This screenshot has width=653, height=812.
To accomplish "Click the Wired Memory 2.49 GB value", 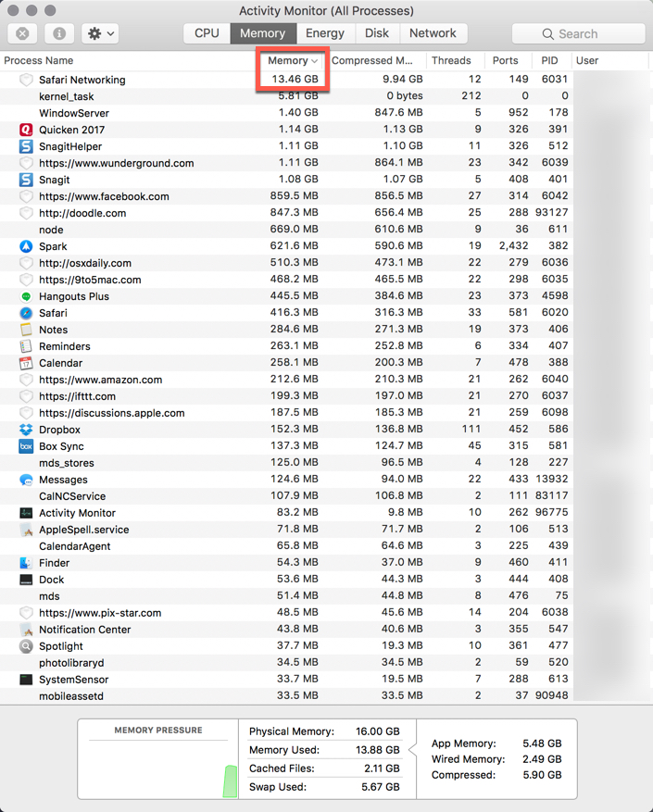I will tap(542, 759).
